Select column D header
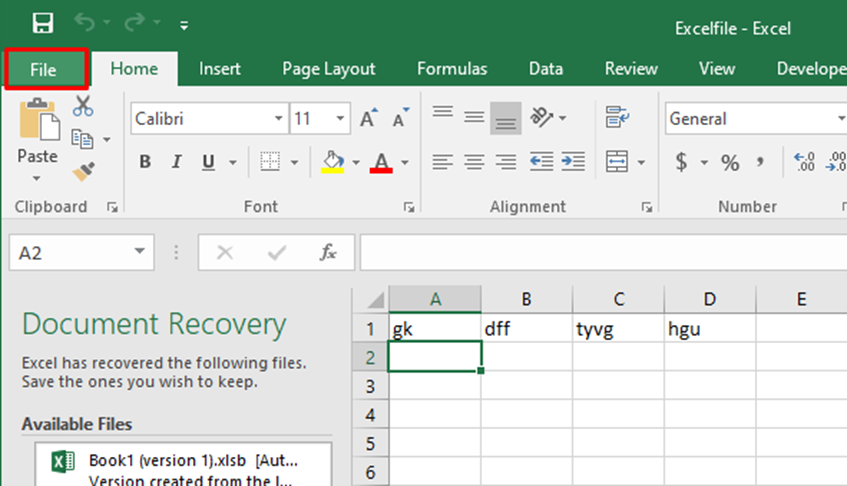 point(710,299)
